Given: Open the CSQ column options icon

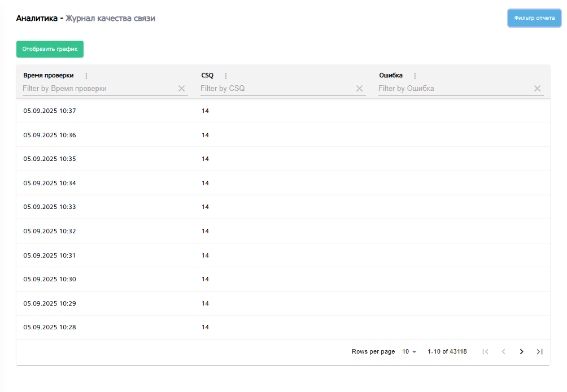Looking at the screenshot, I should point(226,76).
